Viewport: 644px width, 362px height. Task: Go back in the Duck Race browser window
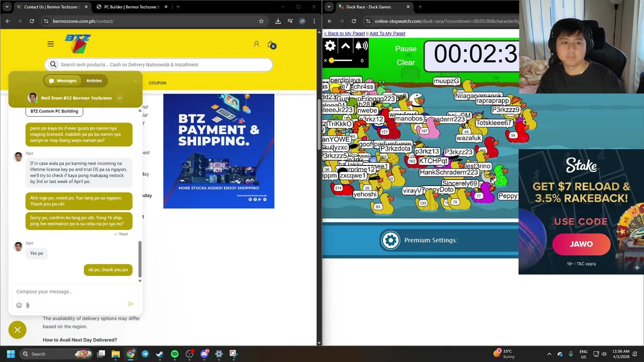click(x=330, y=21)
